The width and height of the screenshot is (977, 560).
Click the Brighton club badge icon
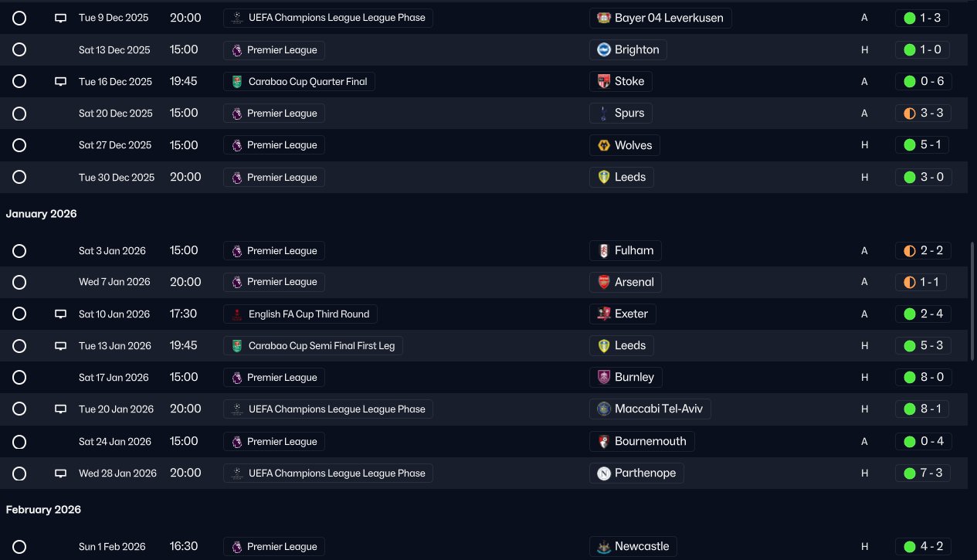tap(604, 50)
